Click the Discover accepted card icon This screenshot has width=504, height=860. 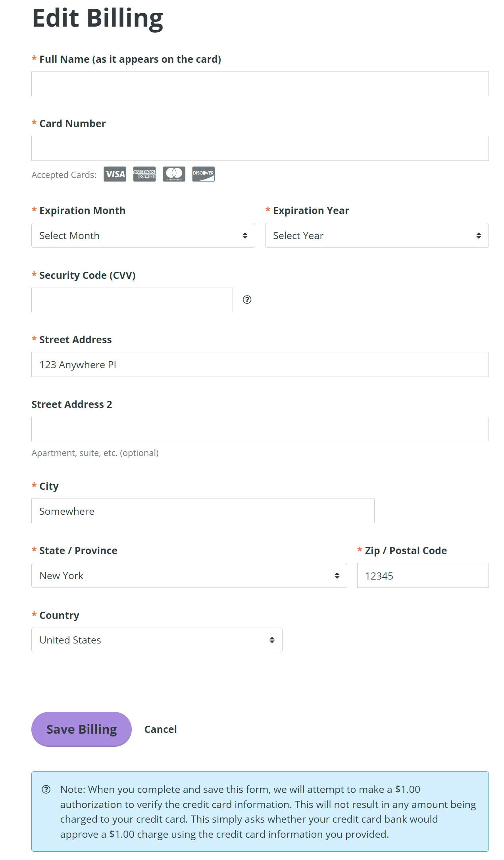203,174
